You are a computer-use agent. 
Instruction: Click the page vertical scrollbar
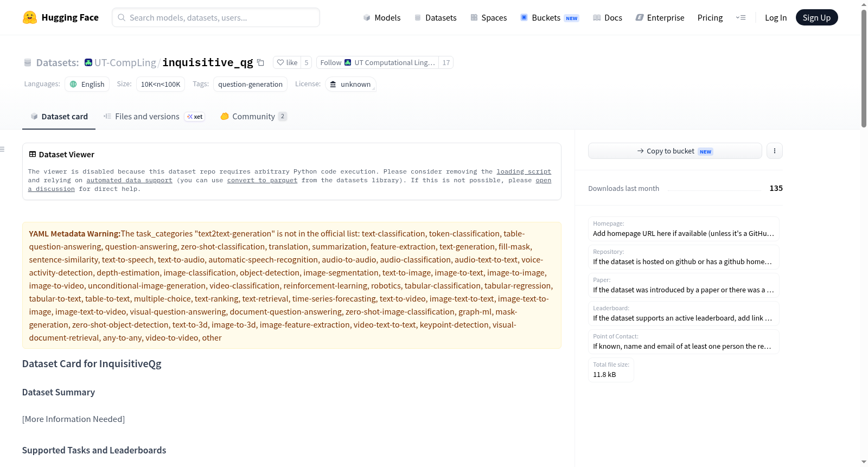(864, 69)
